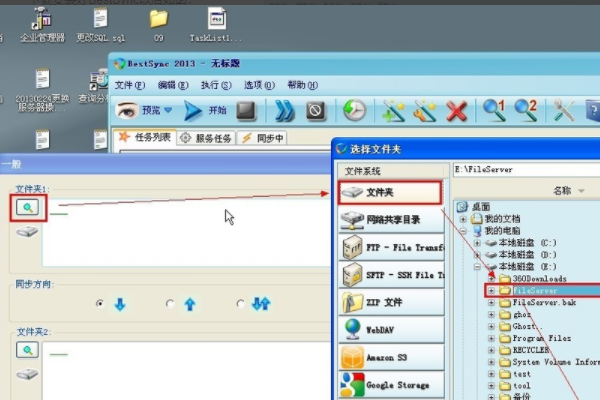Open the 选项 menu
Screen dimensions: 600x400
(259, 85)
